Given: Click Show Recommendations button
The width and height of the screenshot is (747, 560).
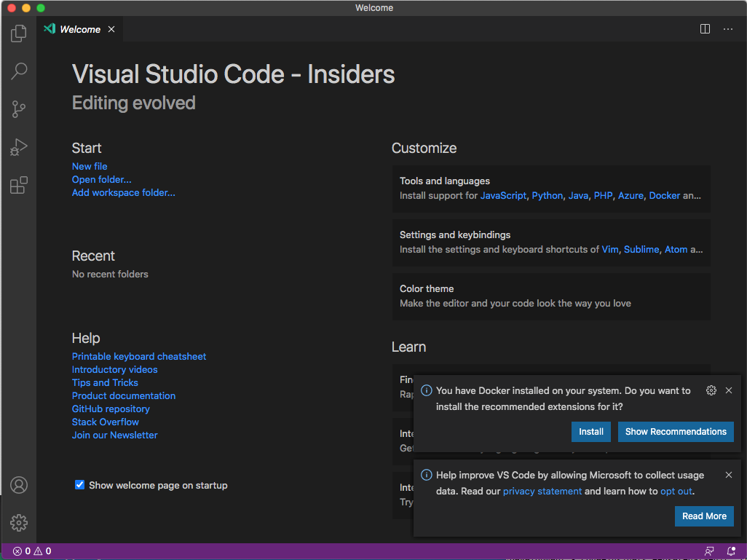Looking at the screenshot, I should [x=676, y=432].
